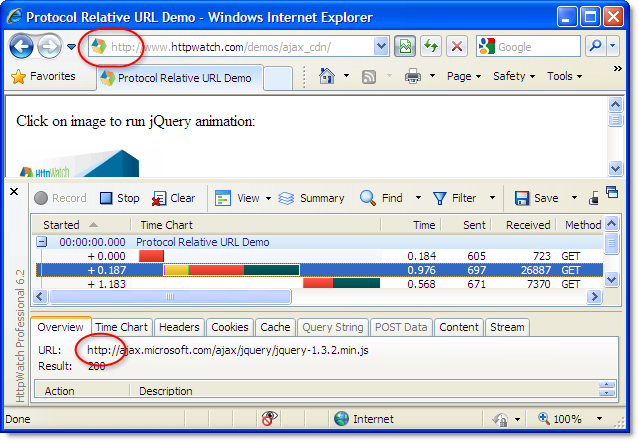Image resolution: width=639 pixels, height=442 pixels.
Task: Switch to the Overview tab
Action: [60, 327]
